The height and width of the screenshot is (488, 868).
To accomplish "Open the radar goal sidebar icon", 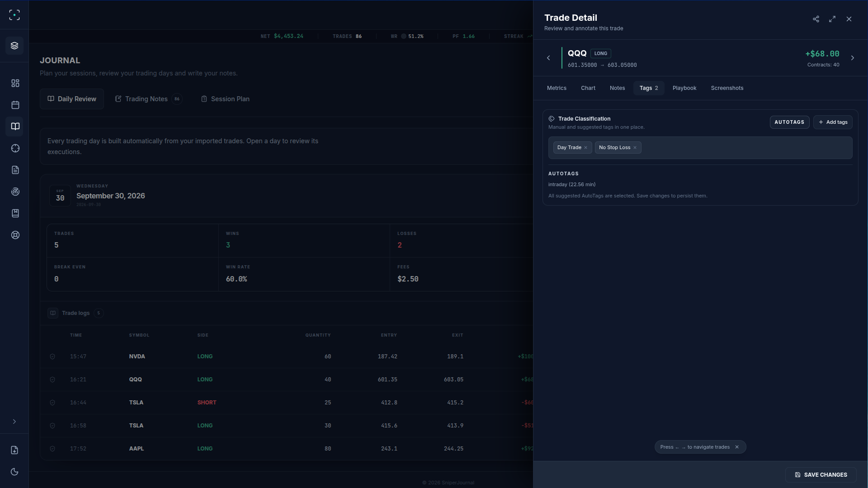I will (x=15, y=192).
